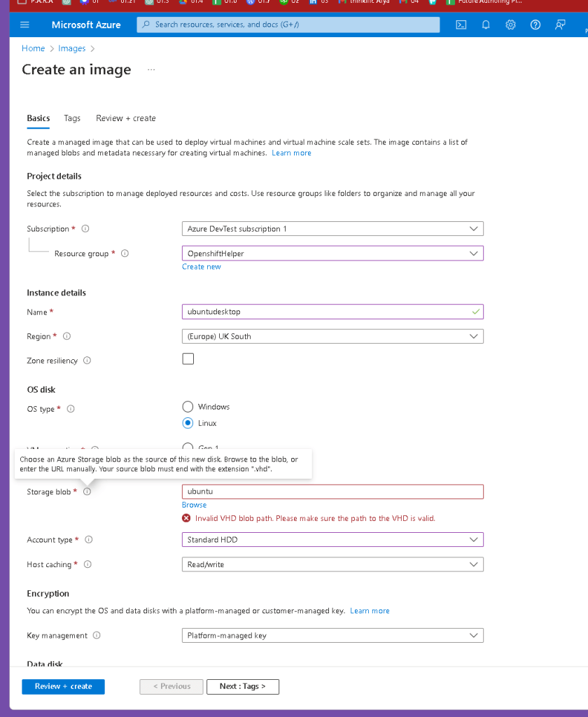Image resolution: width=588 pixels, height=717 pixels.
Task: Open the Feedback icon in header
Action: click(x=560, y=25)
